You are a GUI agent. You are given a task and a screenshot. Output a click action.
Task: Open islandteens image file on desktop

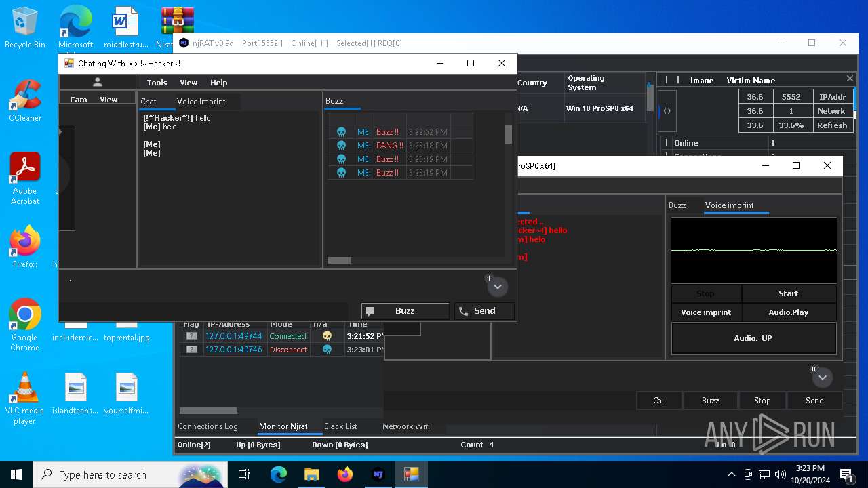point(75,394)
